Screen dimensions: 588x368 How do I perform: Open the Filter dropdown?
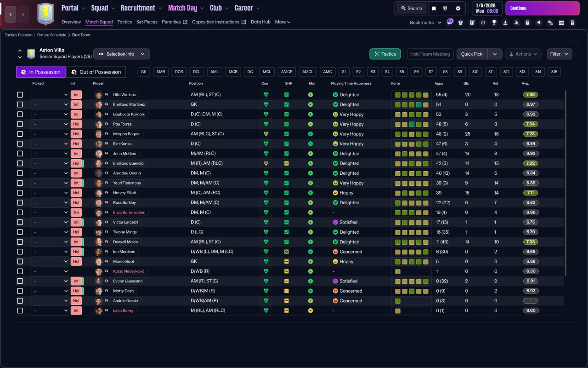[x=560, y=54]
